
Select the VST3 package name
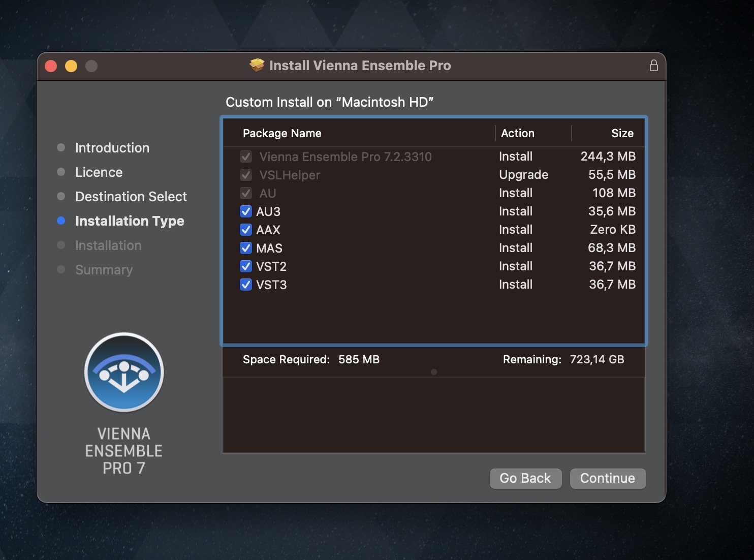click(x=271, y=285)
